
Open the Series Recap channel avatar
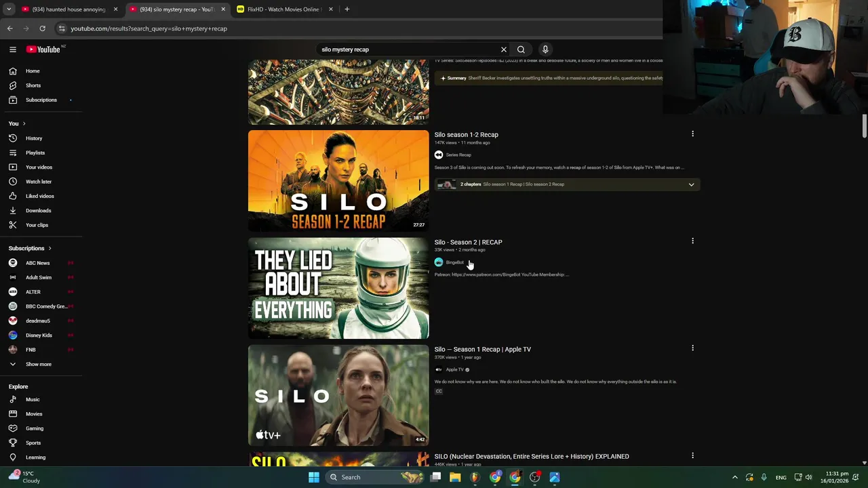[439, 155]
